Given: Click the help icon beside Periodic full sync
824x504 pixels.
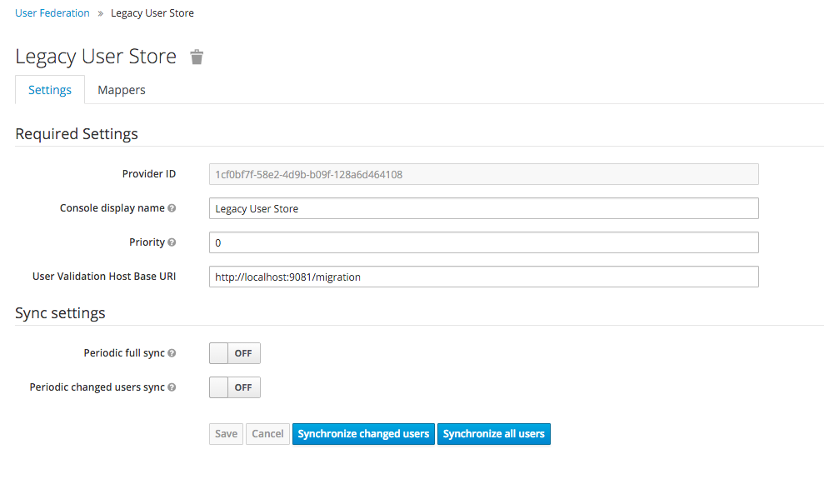Looking at the screenshot, I should pyautogui.click(x=172, y=353).
